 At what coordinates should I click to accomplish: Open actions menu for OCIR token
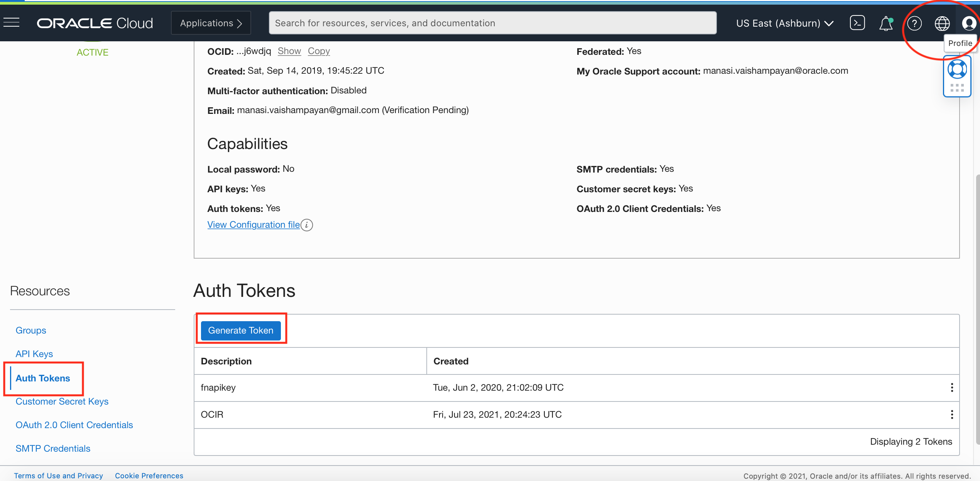tap(952, 415)
